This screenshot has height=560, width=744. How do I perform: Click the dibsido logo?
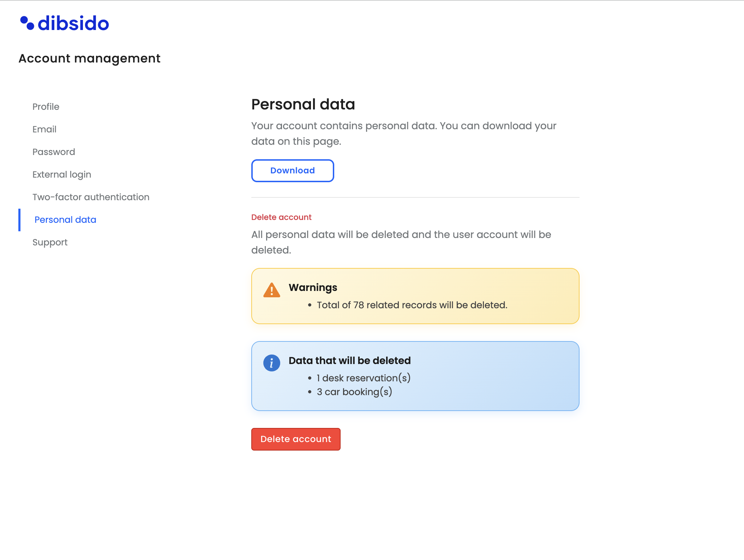[x=65, y=23]
